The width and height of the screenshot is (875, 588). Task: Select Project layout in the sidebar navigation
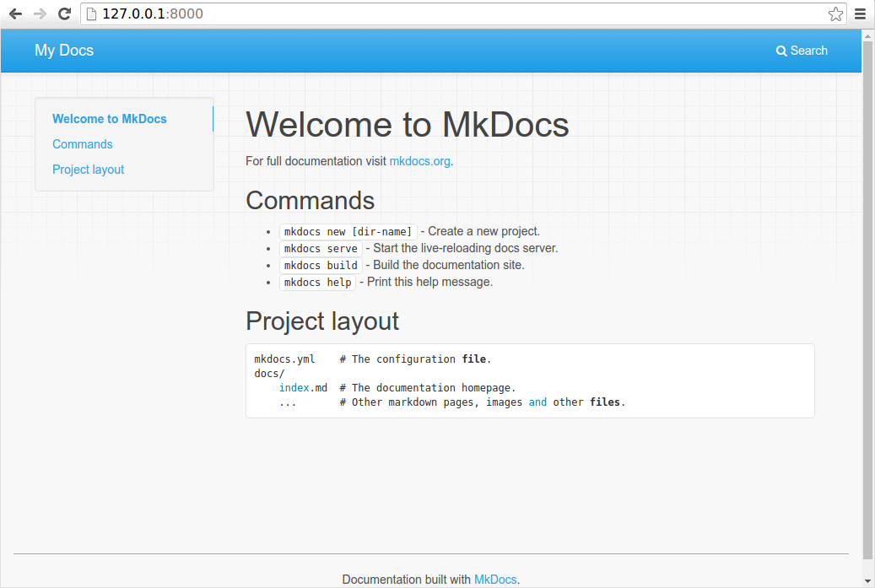point(88,170)
